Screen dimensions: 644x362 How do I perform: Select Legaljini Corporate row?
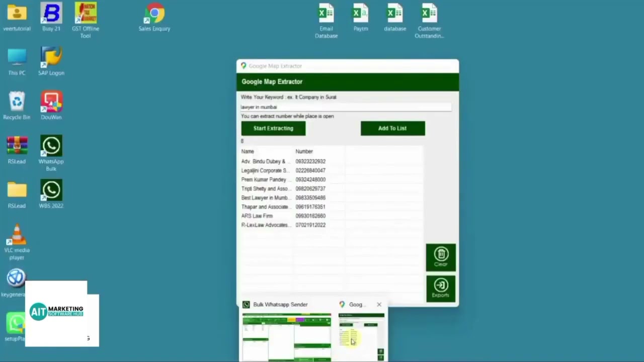(x=332, y=170)
